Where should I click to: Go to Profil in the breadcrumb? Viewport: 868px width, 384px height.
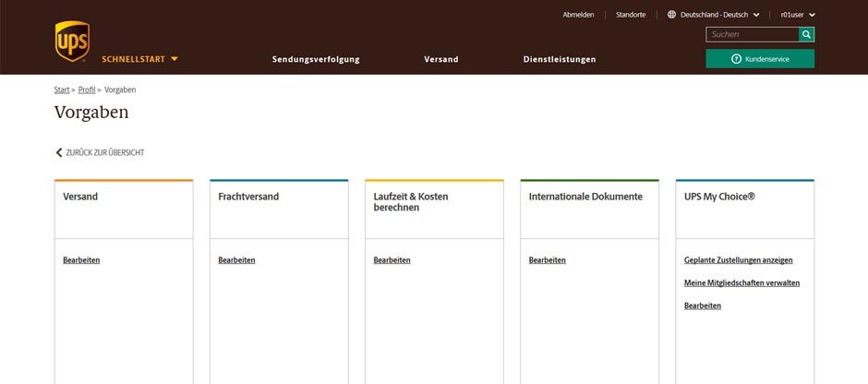87,90
